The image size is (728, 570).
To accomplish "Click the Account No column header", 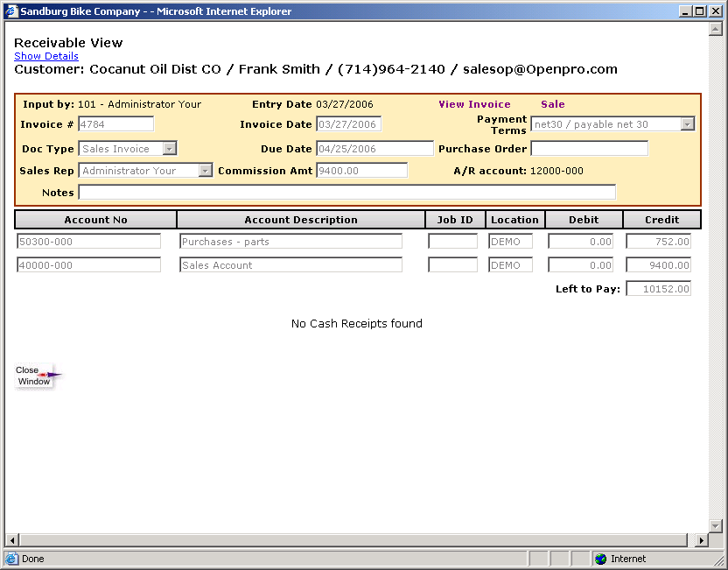I will tap(96, 220).
